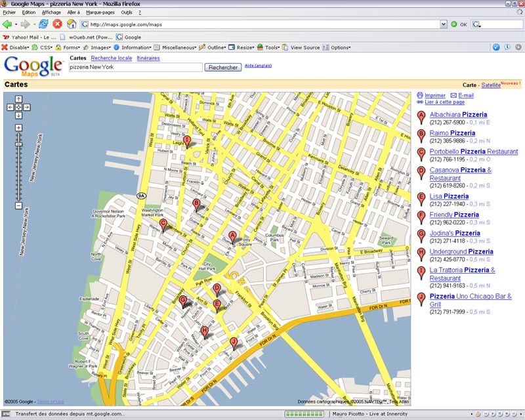Click the View Source toolbar item
This screenshot has height=420, width=525.
coord(301,47)
